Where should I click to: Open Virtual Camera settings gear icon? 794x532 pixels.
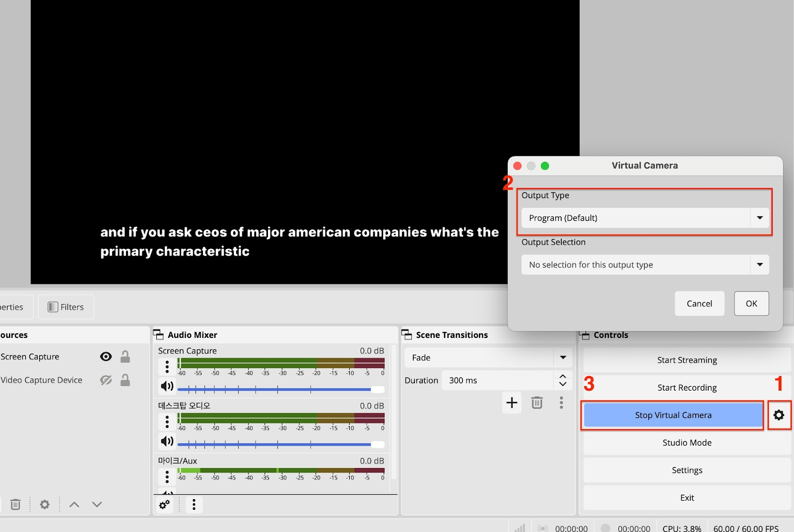(779, 415)
